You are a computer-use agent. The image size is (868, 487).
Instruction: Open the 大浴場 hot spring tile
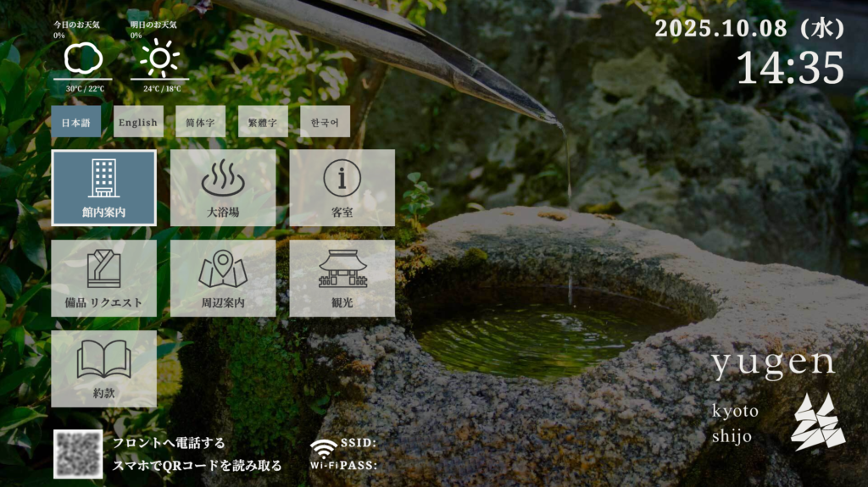click(223, 188)
